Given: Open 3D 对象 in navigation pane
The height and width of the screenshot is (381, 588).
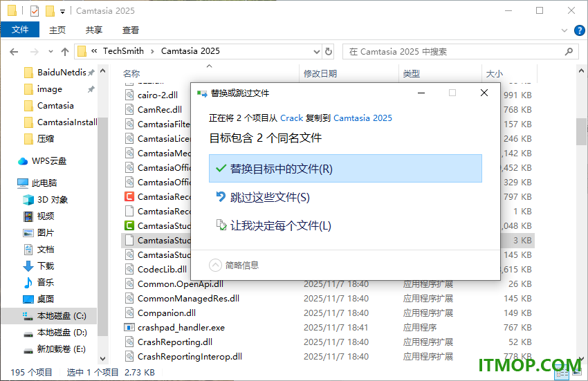Looking at the screenshot, I should (x=46, y=200).
